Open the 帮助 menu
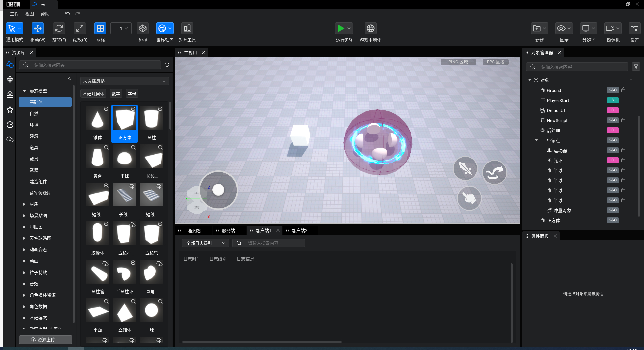 click(x=45, y=14)
